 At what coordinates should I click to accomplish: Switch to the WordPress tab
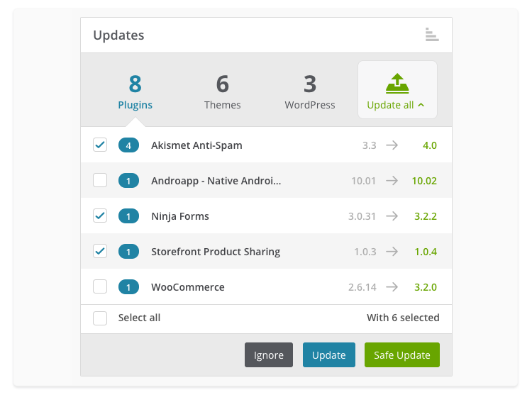[310, 92]
